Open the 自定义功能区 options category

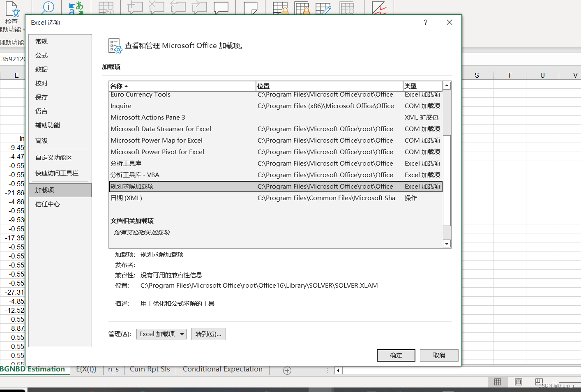pyautogui.click(x=60, y=158)
